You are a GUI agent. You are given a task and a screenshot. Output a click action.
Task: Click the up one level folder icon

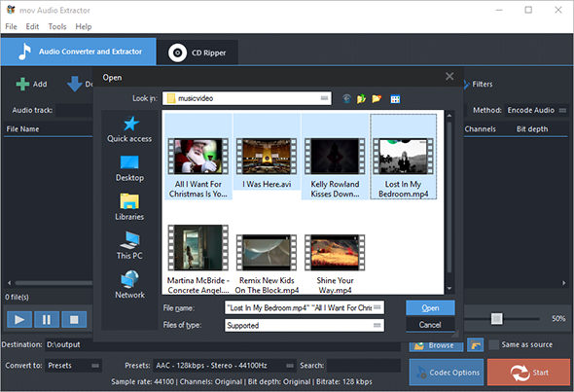click(361, 99)
